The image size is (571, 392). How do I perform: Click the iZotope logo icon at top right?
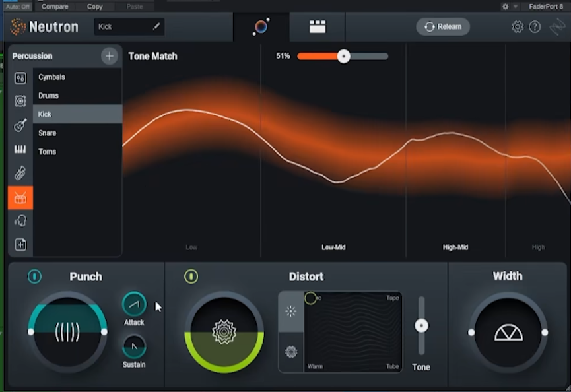tap(558, 27)
